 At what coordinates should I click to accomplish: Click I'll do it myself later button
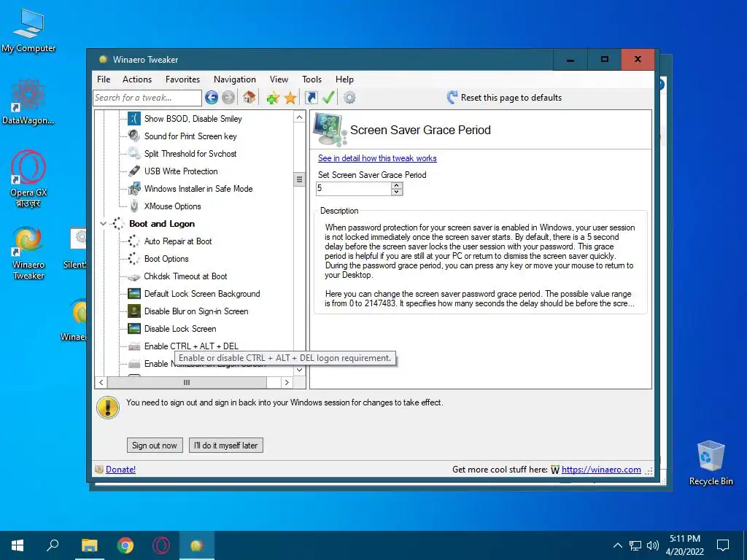coord(226,446)
